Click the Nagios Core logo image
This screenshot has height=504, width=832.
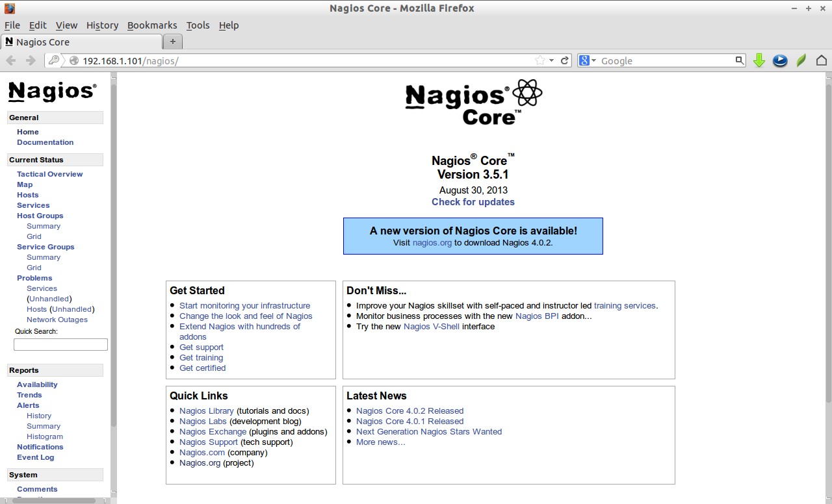point(473,102)
